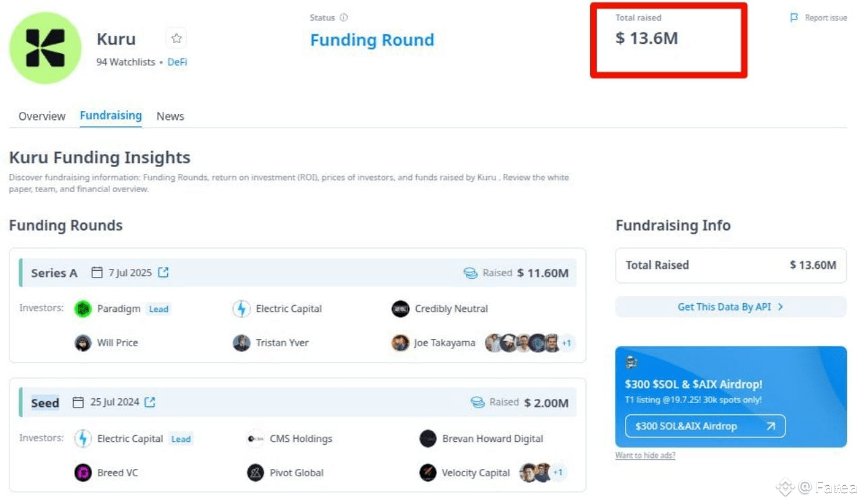Switch to the Overview tab
Viewport: 863px width, 504px height.
click(42, 116)
